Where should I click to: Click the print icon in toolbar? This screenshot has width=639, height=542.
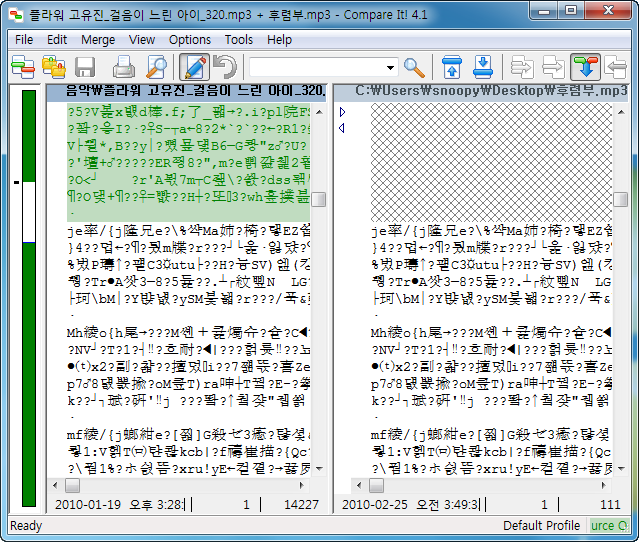coord(124,68)
